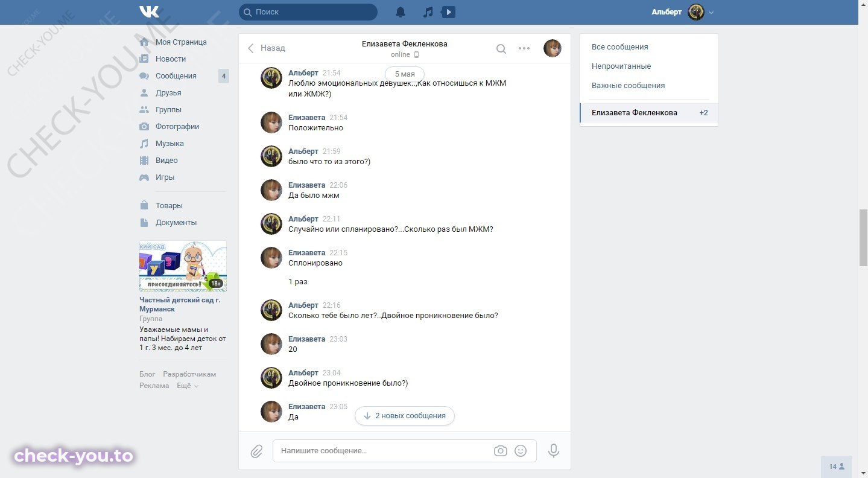Record a voice message with the microphone

(x=554, y=451)
